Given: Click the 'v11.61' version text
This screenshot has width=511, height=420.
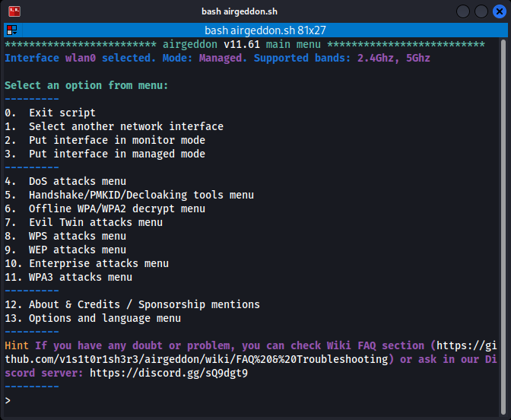Looking at the screenshot, I should [x=242, y=44].
